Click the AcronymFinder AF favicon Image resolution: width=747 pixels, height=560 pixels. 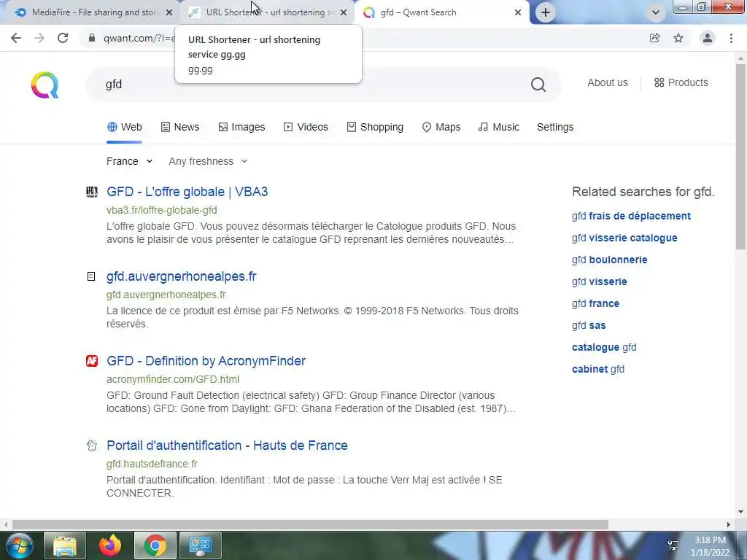[91, 361]
